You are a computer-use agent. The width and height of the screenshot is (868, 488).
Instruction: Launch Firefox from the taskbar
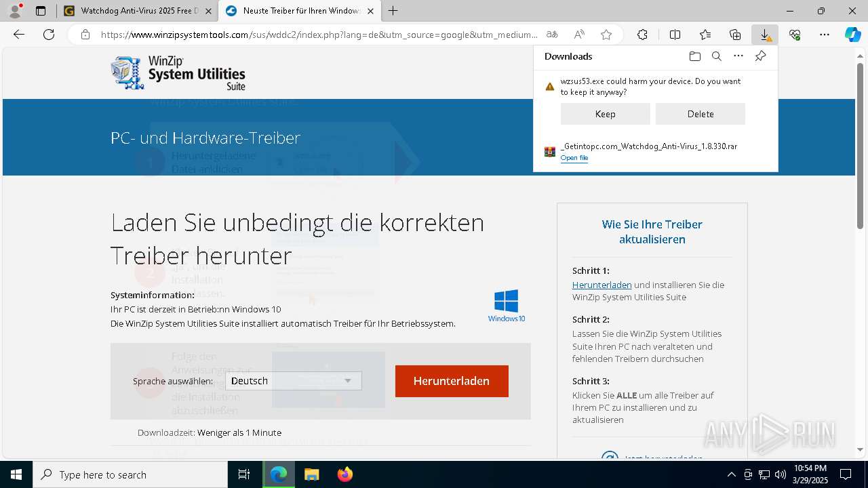point(344,474)
